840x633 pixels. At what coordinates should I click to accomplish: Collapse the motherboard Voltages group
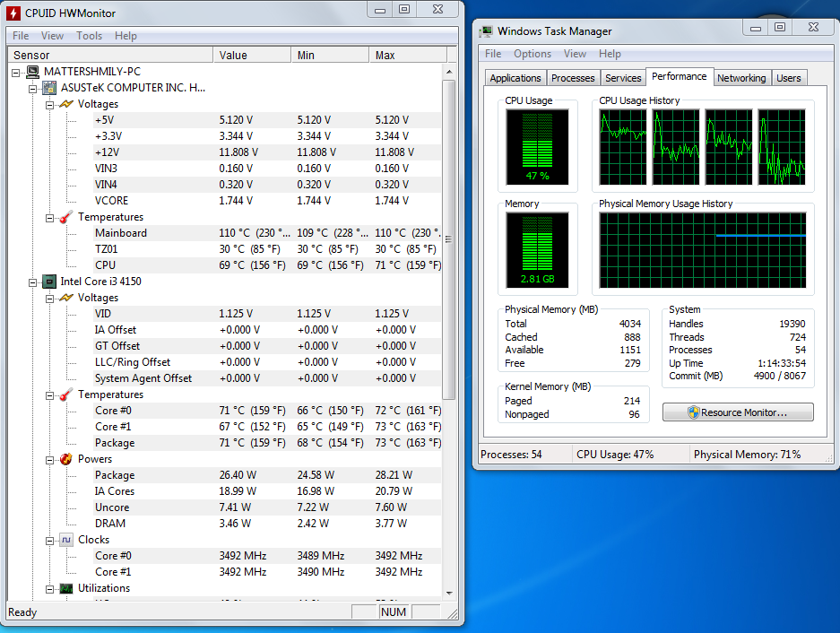tap(50, 105)
